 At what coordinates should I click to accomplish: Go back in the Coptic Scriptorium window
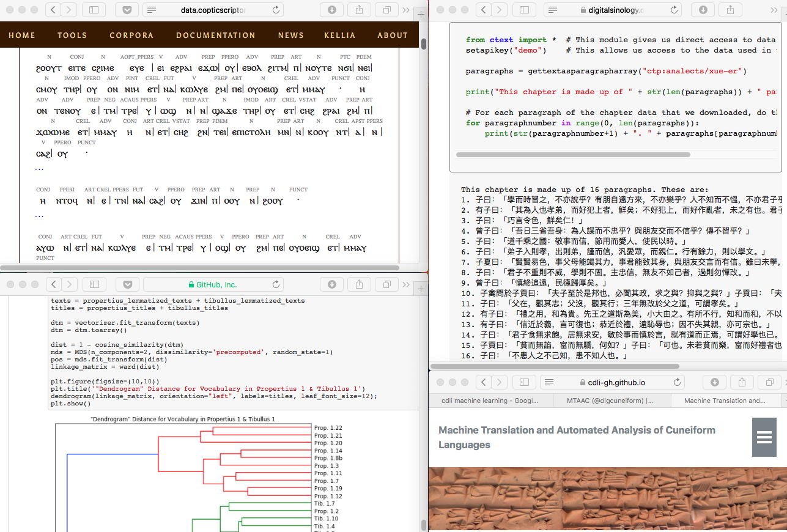coord(54,10)
